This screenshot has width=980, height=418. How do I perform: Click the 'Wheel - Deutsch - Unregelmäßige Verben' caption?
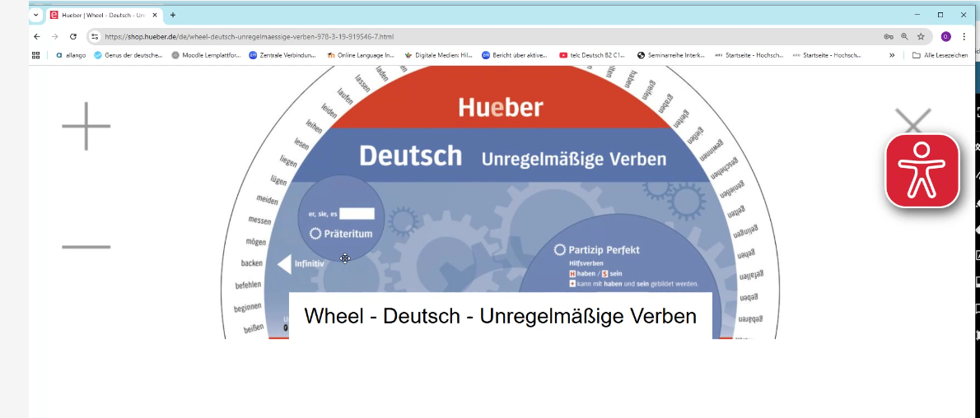500,316
